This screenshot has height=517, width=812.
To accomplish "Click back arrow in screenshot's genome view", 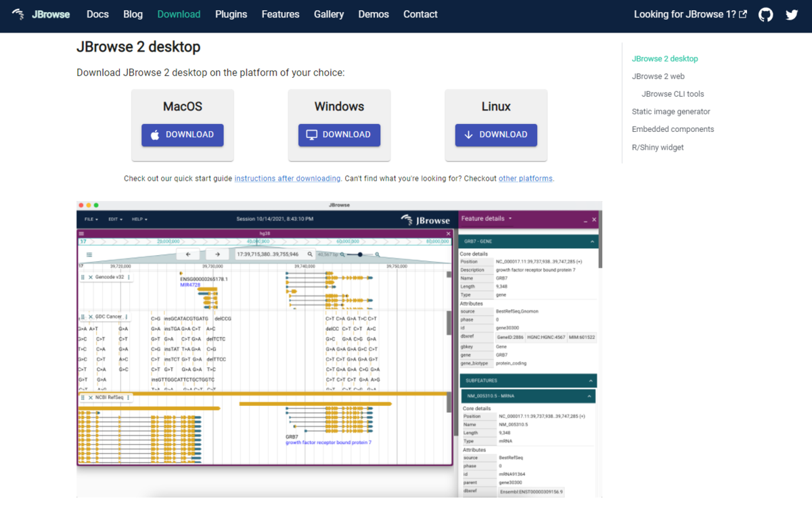I will coord(187,254).
